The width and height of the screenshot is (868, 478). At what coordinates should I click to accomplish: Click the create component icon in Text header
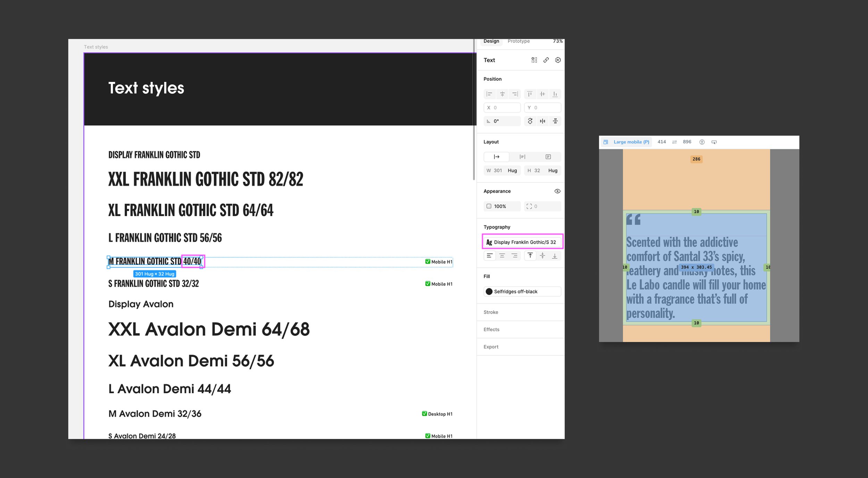pyautogui.click(x=534, y=60)
